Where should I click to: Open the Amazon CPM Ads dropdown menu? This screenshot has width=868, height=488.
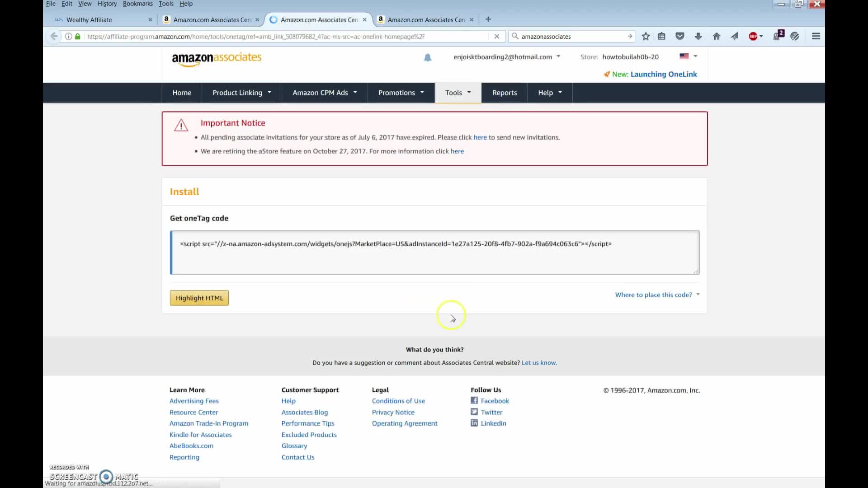click(x=325, y=93)
